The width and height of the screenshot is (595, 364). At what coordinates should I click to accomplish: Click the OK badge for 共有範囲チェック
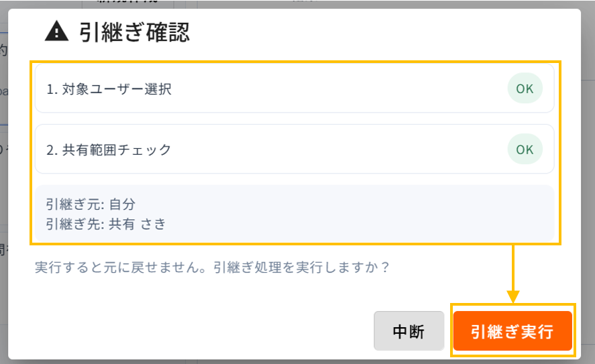[525, 149]
